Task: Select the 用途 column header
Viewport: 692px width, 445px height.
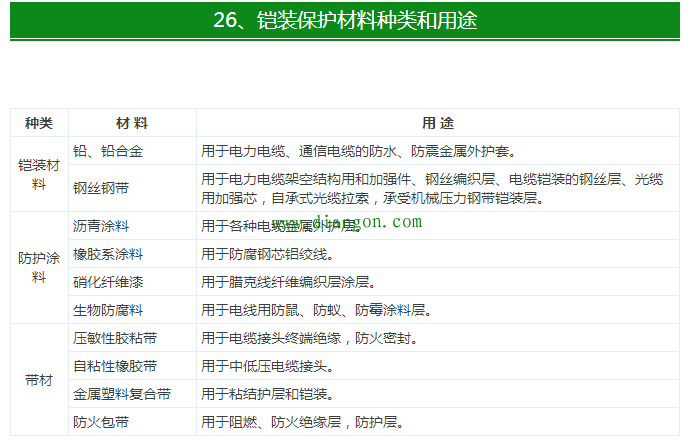Action: point(437,123)
